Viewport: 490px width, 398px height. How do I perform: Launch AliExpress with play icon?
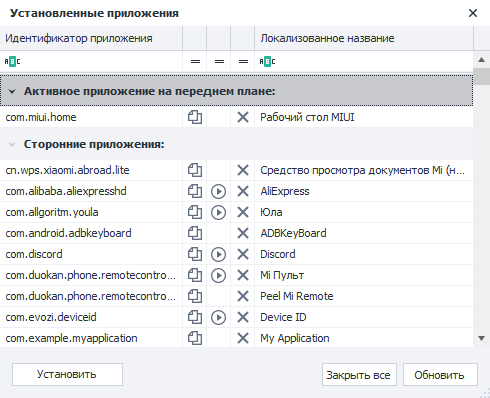[x=219, y=191]
